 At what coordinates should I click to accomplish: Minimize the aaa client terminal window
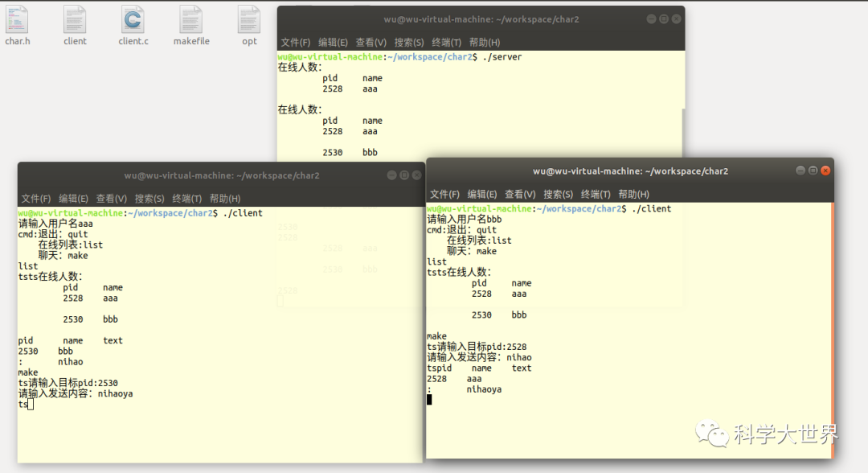(x=391, y=175)
